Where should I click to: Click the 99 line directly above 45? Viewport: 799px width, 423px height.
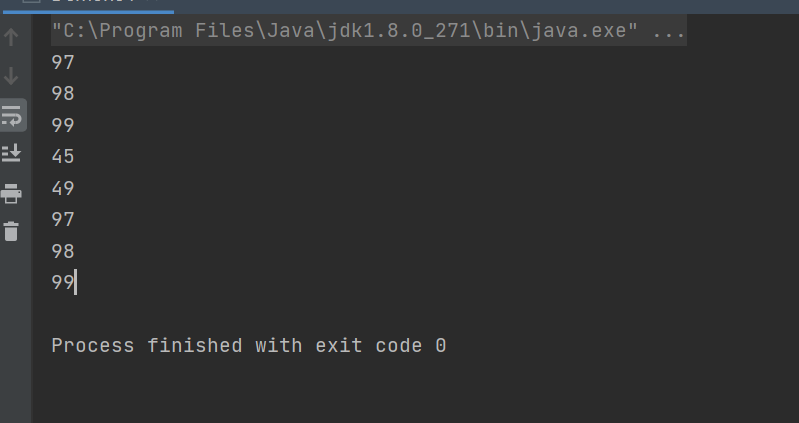(63, 125)
